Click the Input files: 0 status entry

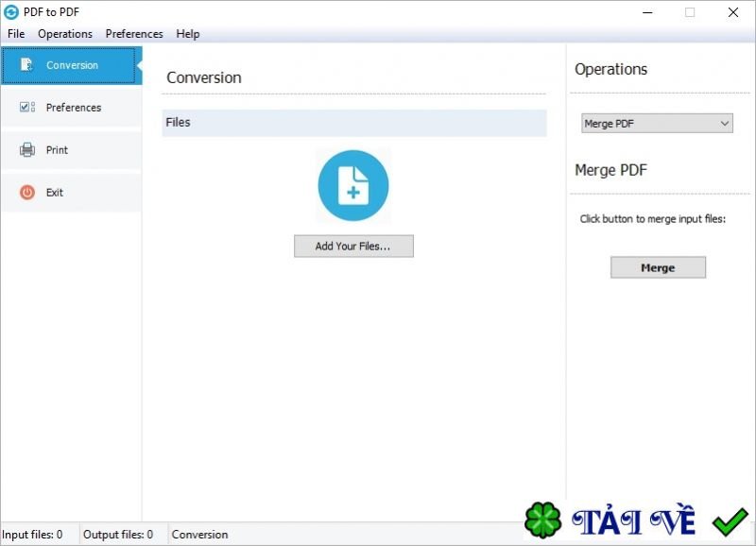pos(32,535)
